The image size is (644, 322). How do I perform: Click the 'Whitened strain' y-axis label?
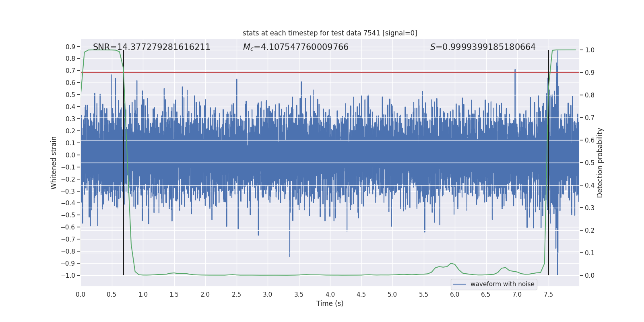pos(54,163)
